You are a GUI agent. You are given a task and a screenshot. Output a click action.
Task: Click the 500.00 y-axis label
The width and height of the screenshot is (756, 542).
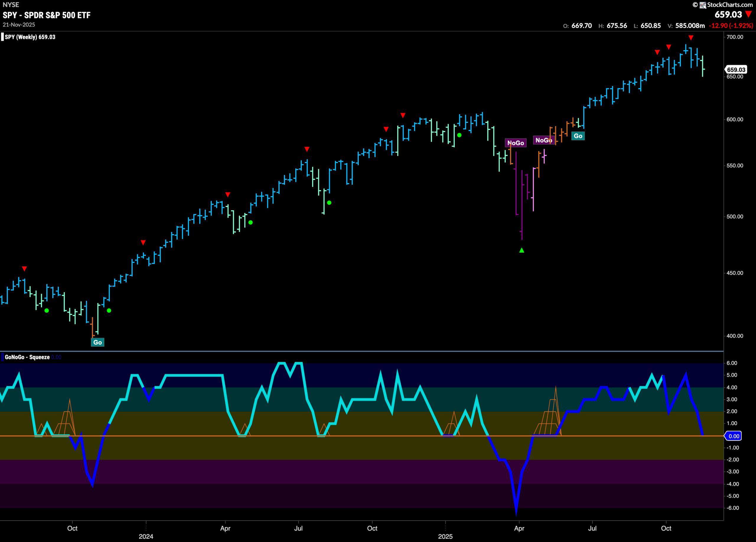pyautogui.click(x=735, y=216)
